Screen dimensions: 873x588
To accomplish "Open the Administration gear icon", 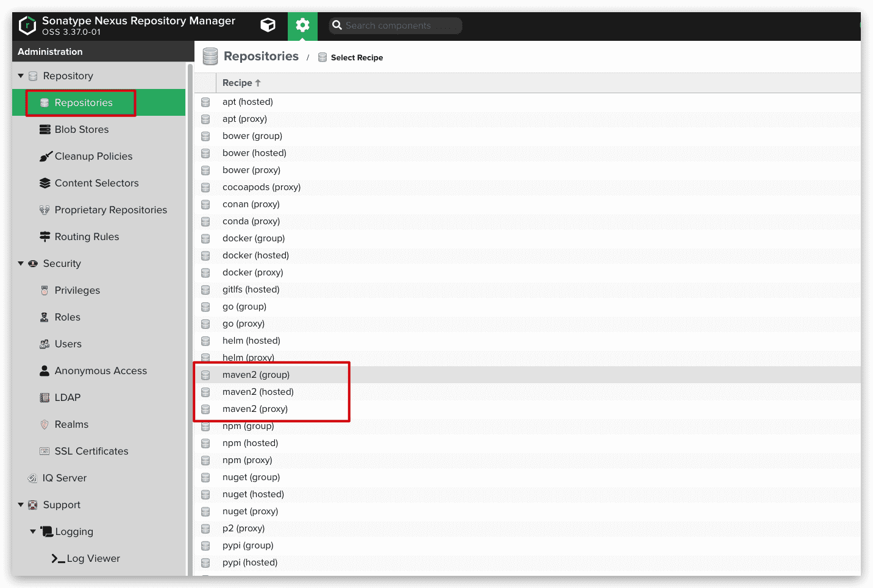I will 302,25.
